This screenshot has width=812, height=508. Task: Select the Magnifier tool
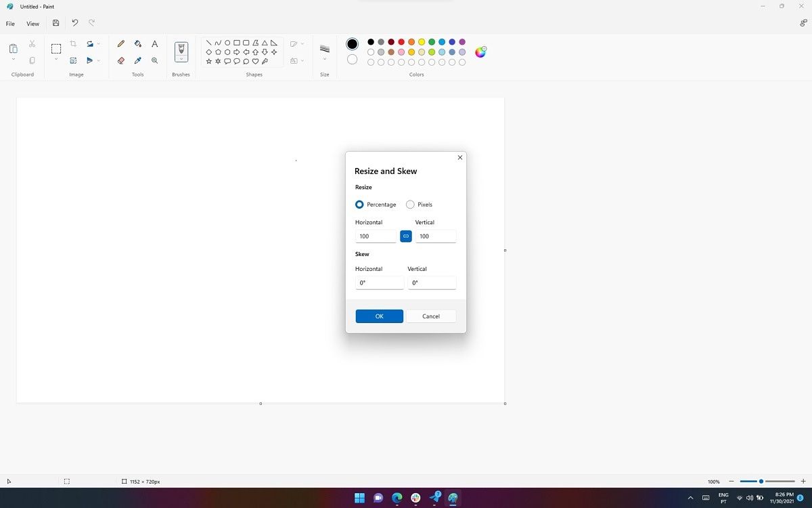click(154, 60)
